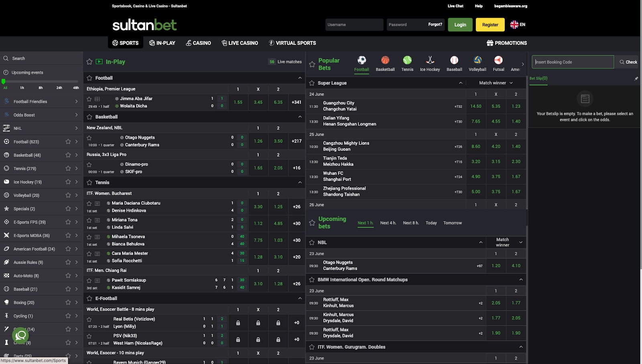
Task: Open the begambleaware.org link
Action: (x=510, y=6)
